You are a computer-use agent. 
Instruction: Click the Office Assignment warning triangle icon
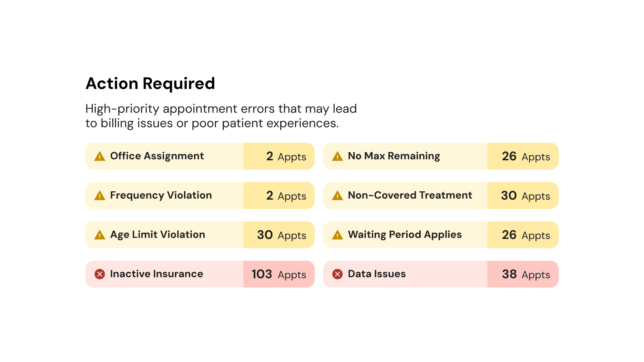point(100,156)
